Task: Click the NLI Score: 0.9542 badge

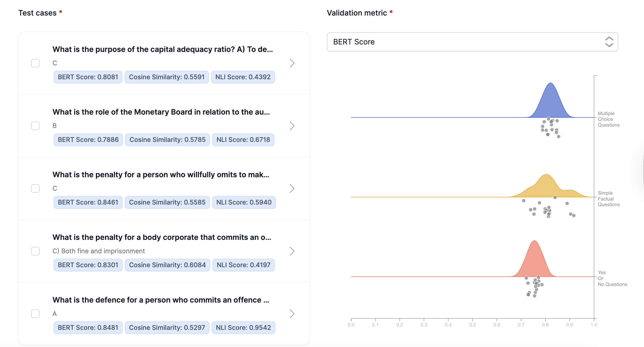Action: tap(243, 327)
